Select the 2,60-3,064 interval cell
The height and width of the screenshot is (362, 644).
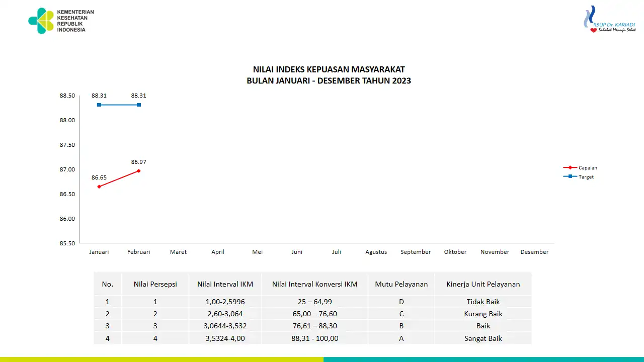(225, 314)
